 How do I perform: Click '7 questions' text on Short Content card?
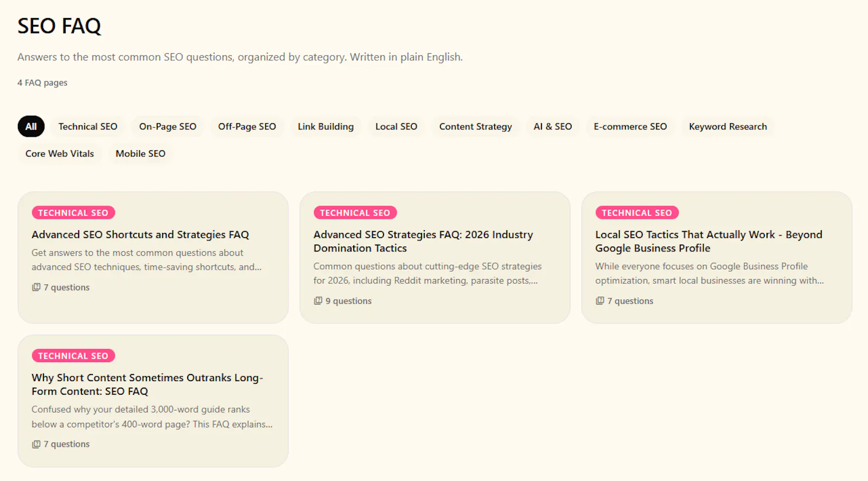tap(67, 444)
